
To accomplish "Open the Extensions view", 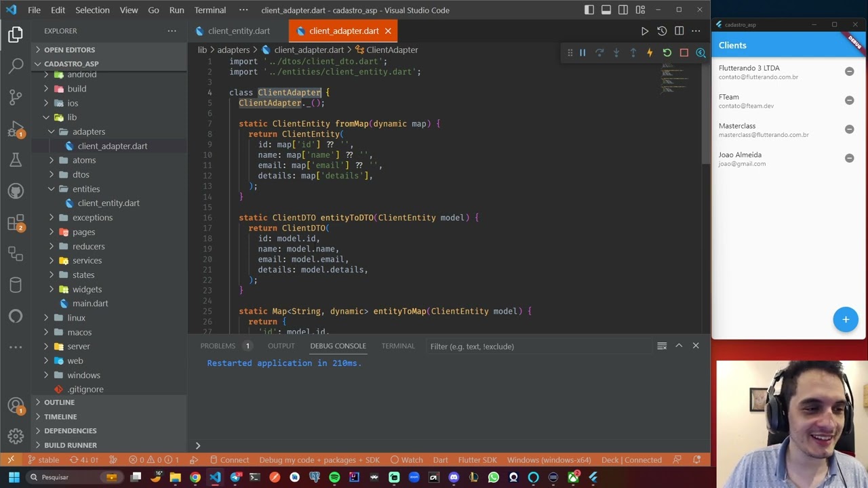I will pyautogui.click(x=16, y=222).
